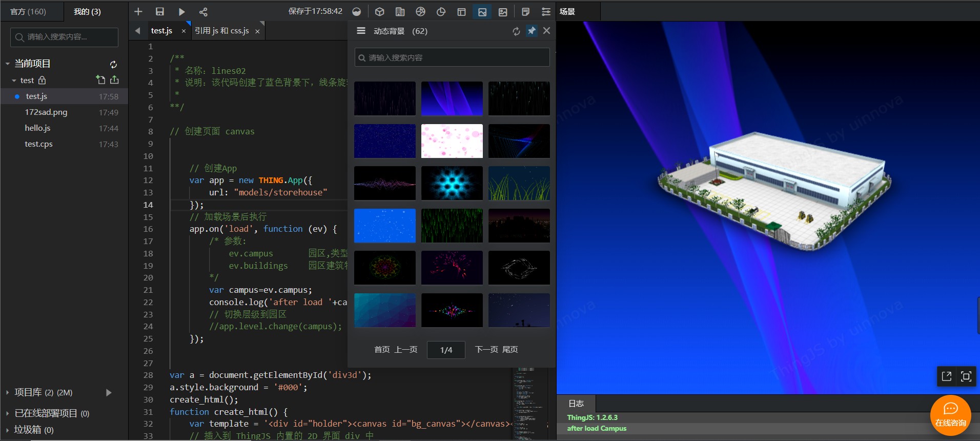Choose the green grass background thumbnail
Screen dimensions: 980x441
[x=519, y=183]
